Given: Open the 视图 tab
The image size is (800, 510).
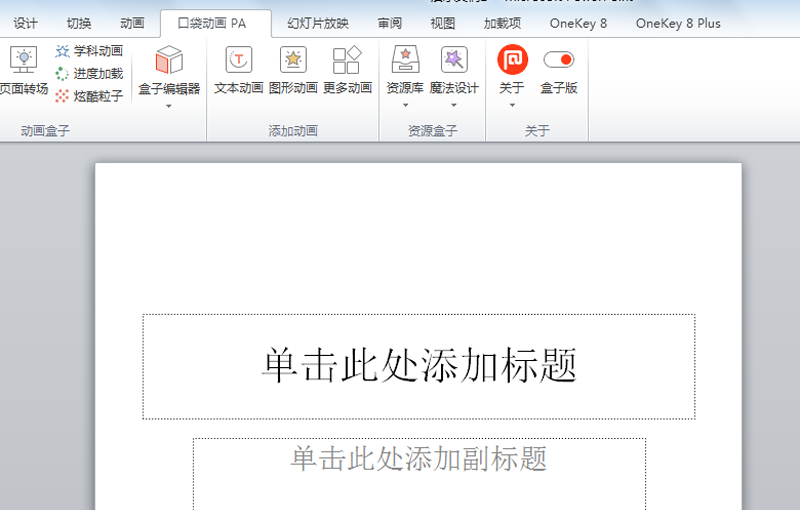Looking at the screenshot, I should click(443, 23).
